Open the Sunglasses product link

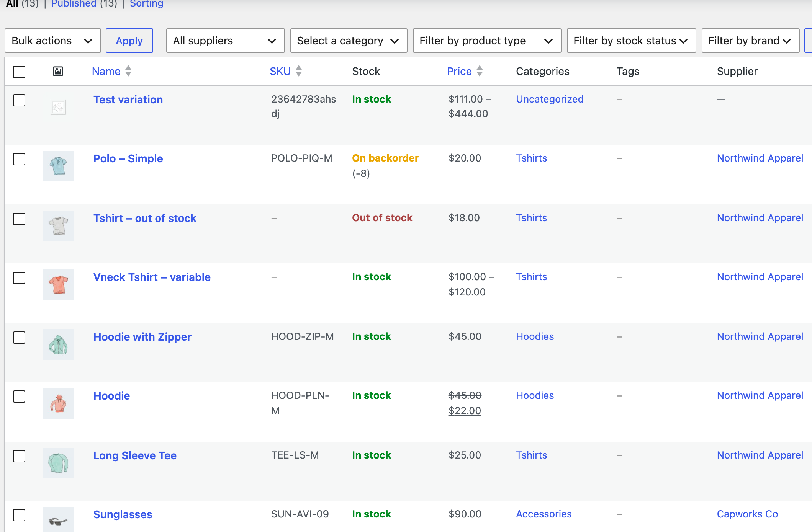[x=123, y=514]
